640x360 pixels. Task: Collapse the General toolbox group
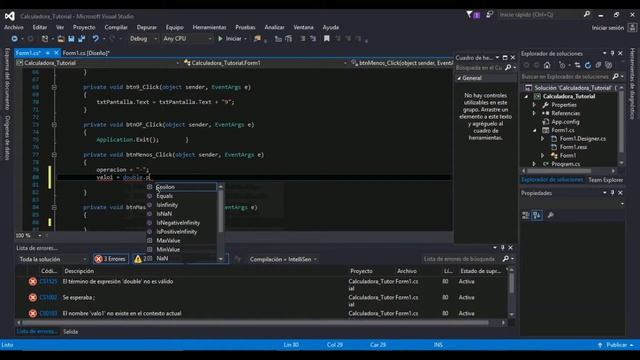(459, 78)
